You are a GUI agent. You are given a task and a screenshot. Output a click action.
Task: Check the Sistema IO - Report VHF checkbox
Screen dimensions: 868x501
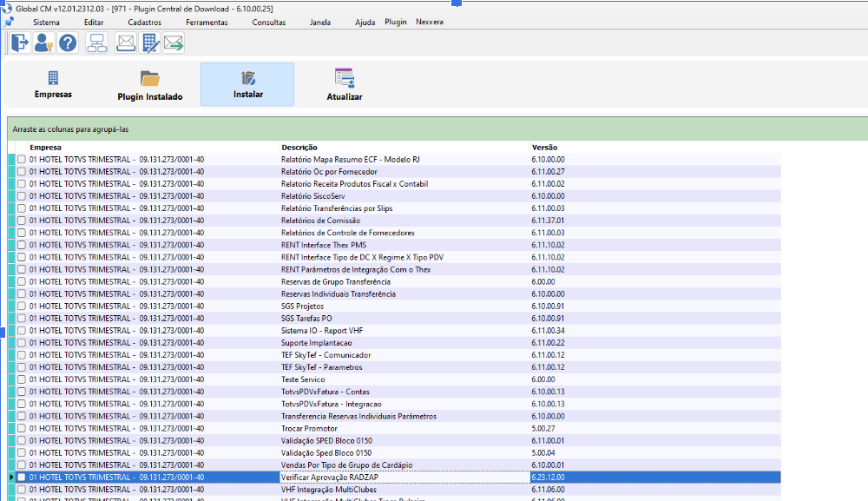click(21, 331)
